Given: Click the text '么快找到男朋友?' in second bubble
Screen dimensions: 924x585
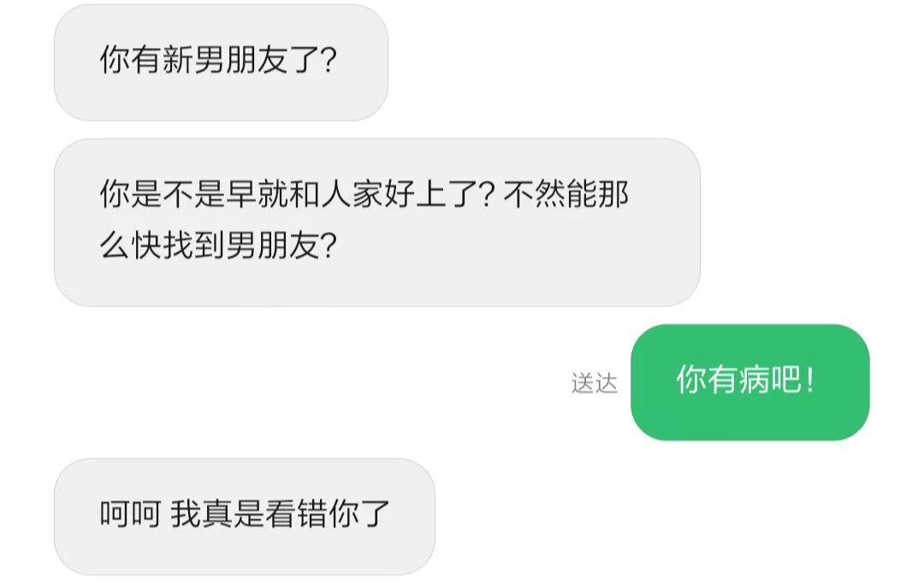Looking at the screenshot, I should (218, 245).
